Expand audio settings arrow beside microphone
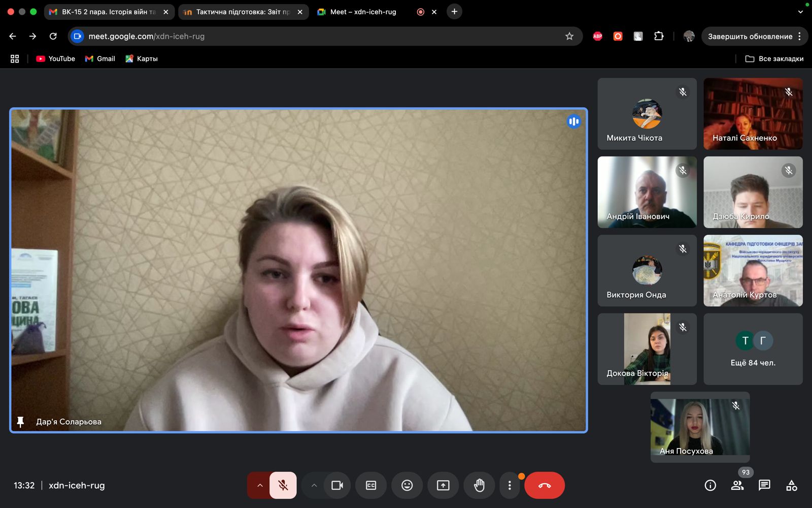The width and height of the screenshot is (812, 508). pos(259,485)
